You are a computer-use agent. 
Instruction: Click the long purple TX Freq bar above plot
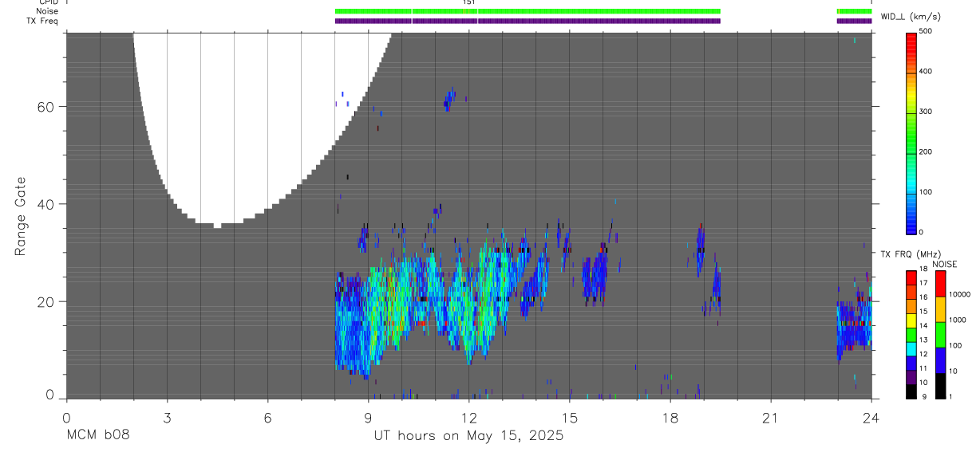[528, 21]
